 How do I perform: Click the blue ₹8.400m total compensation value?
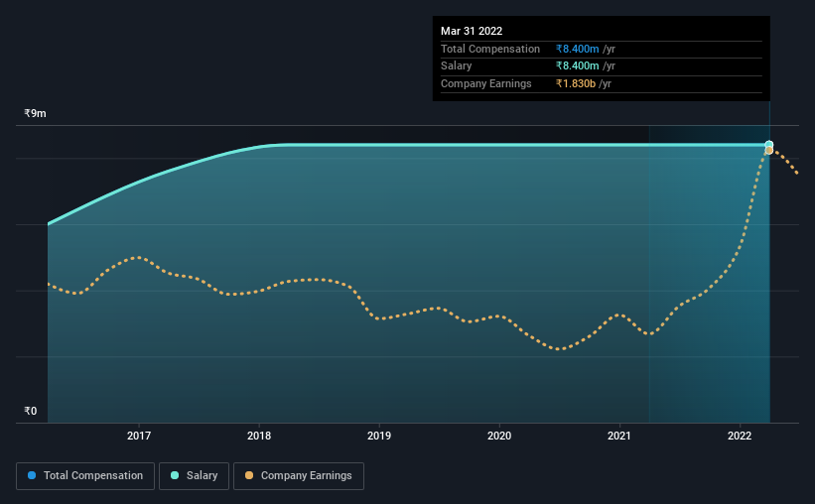tap(577, 49)
